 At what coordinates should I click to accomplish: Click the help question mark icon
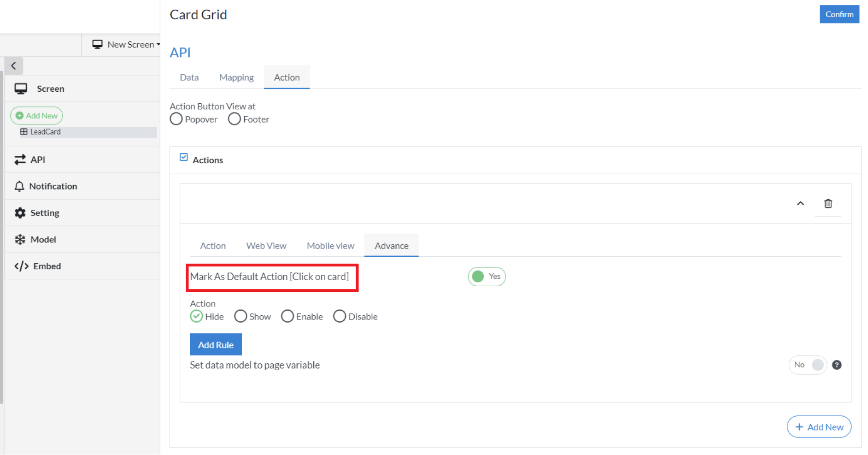point(837,365)
